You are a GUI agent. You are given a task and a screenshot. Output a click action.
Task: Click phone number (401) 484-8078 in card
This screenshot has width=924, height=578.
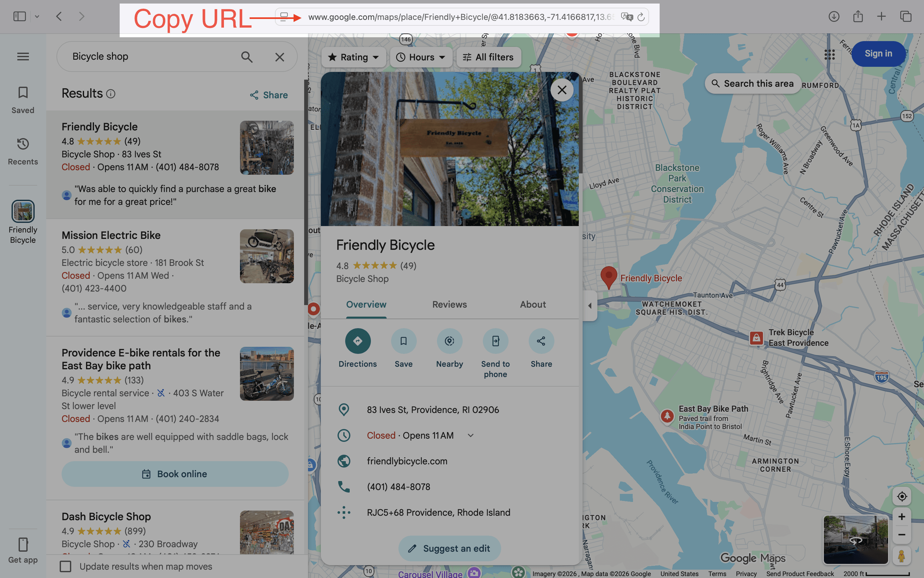pyautogui.click(x=398, y=486)
